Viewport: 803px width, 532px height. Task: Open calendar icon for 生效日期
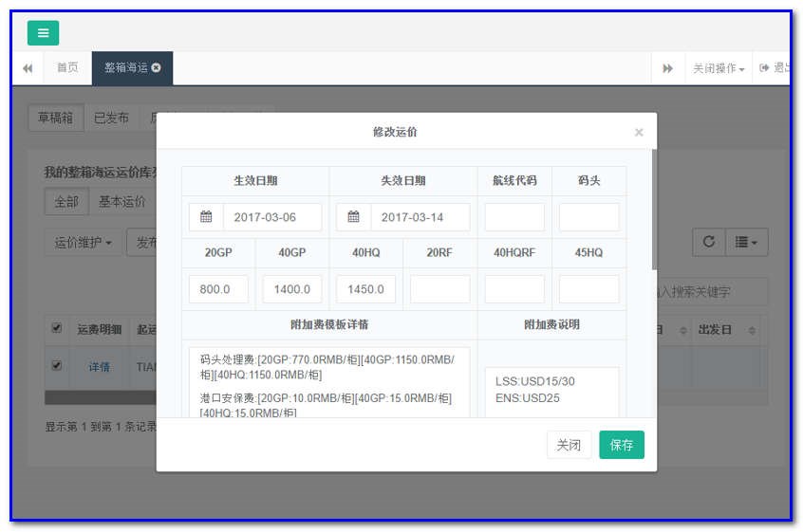tap(206, 217)
